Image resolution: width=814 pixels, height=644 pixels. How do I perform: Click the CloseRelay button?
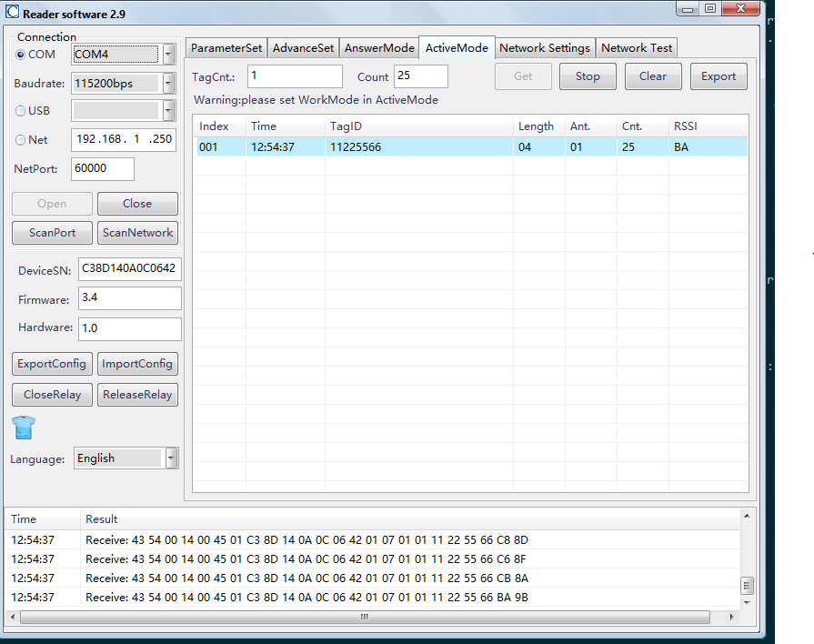click(52, 395)
